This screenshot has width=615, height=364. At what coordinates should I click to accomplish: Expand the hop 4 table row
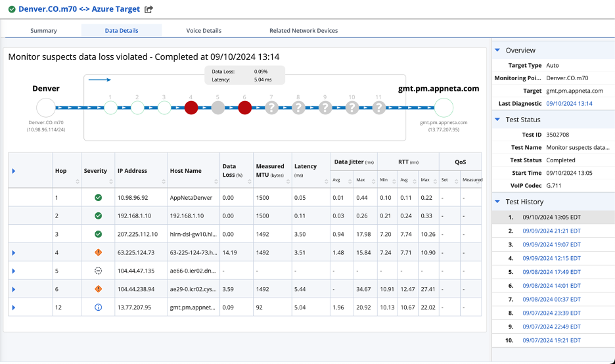[14, 252]
